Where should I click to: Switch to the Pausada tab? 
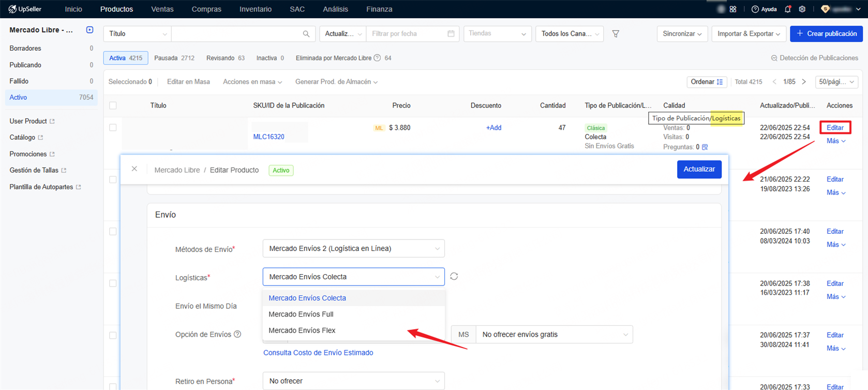[174, 58]
